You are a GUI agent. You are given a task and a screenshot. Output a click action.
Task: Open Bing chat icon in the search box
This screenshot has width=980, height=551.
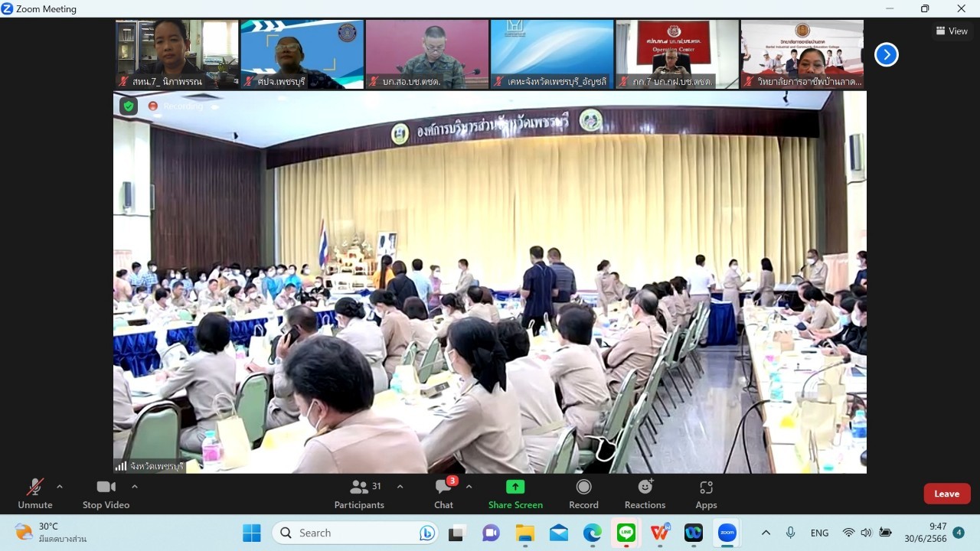pos(426,533)
